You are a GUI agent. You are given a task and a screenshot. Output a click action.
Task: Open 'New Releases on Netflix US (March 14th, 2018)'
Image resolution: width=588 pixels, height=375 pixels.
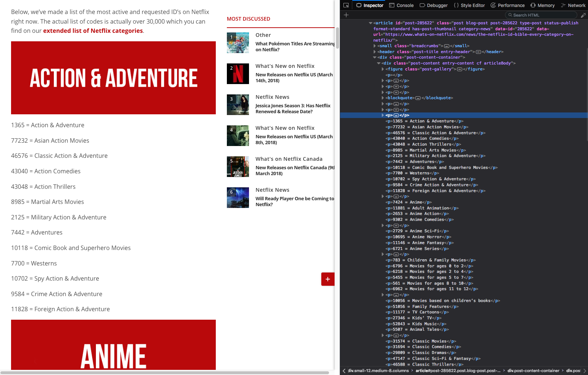294,77
